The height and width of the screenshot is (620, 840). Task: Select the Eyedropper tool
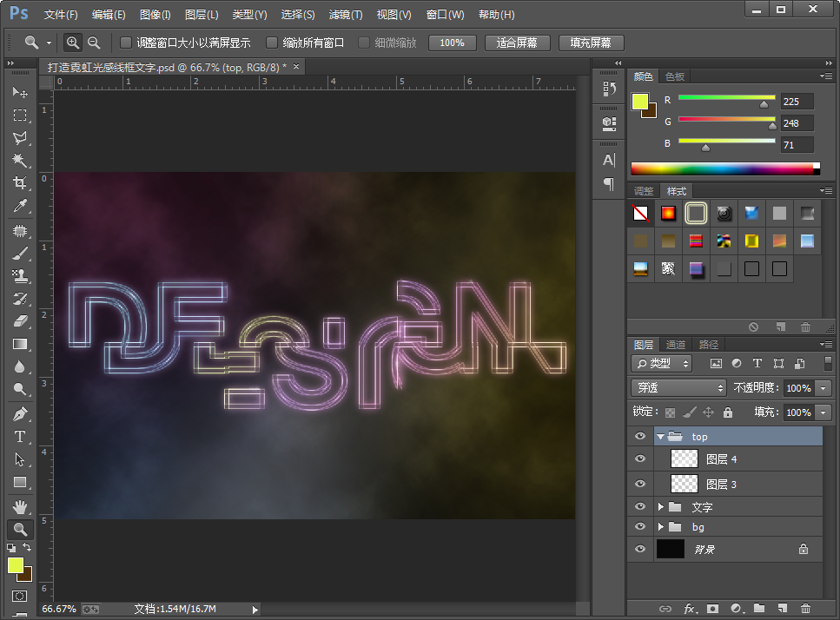[19, 206]
